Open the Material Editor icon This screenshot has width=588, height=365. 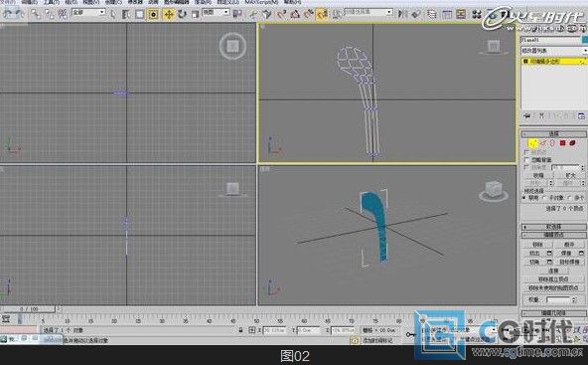coord(477,14)
